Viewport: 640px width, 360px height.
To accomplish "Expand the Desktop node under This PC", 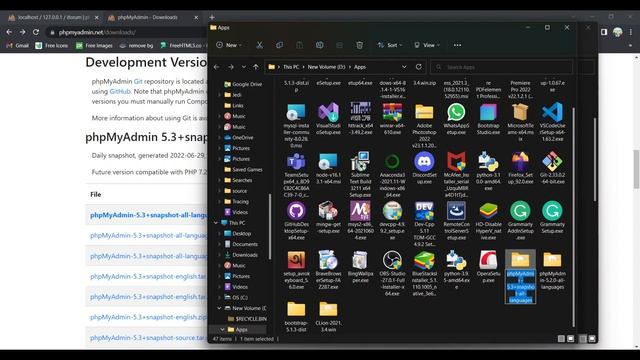I will coord(219,233).
